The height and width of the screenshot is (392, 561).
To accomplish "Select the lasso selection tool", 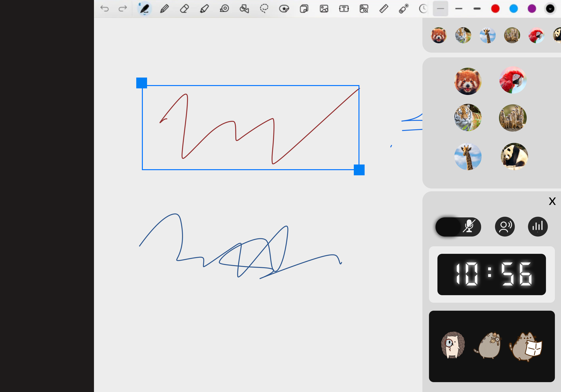I will [x=264, y=9].
